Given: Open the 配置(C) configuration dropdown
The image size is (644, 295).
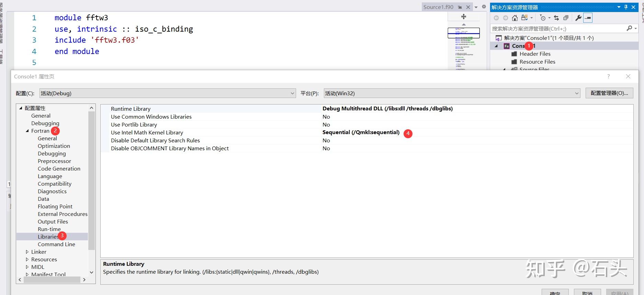Looking at the screenshot, I should [x=167, y=93].
